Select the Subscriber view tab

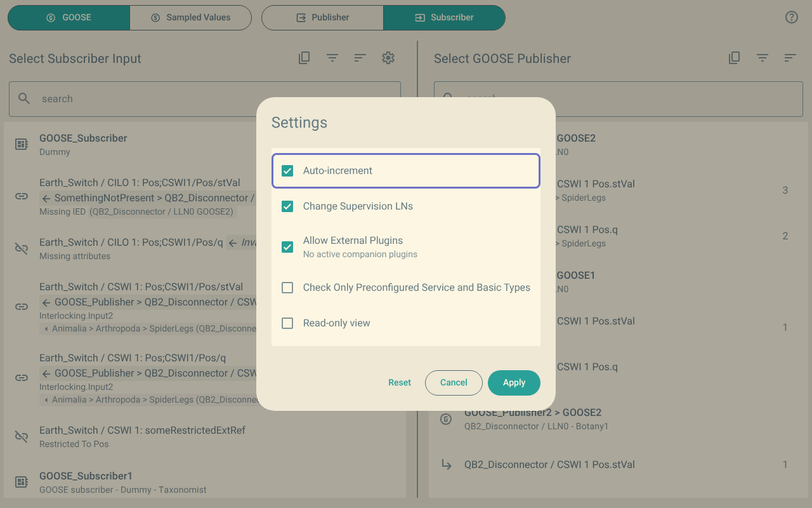(x=444, y=18)
